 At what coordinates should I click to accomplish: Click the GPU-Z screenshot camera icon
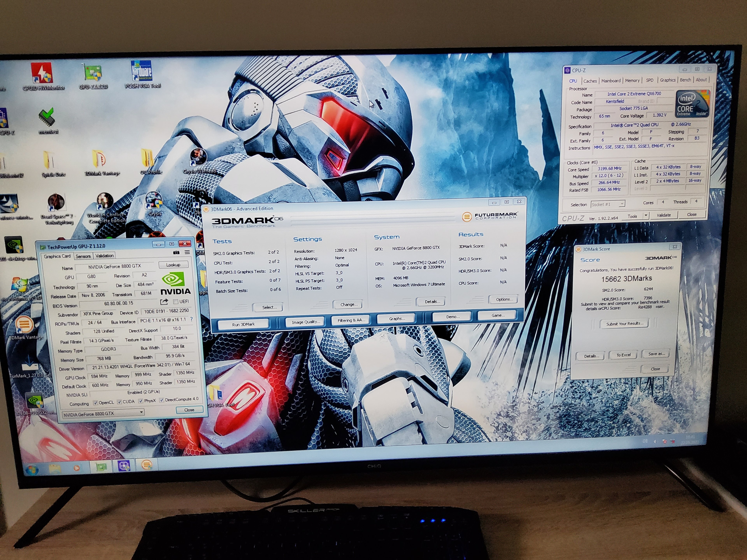pos(176,253)
